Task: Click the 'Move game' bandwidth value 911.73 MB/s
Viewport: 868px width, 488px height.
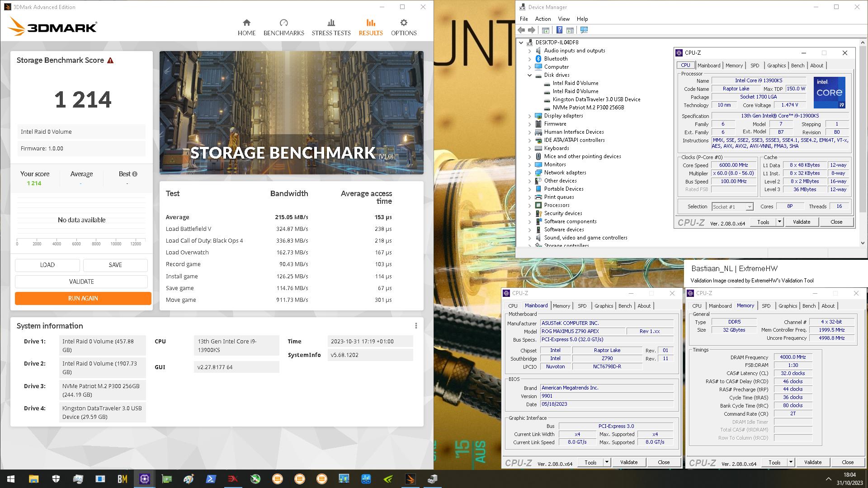Action: (292, 300)
